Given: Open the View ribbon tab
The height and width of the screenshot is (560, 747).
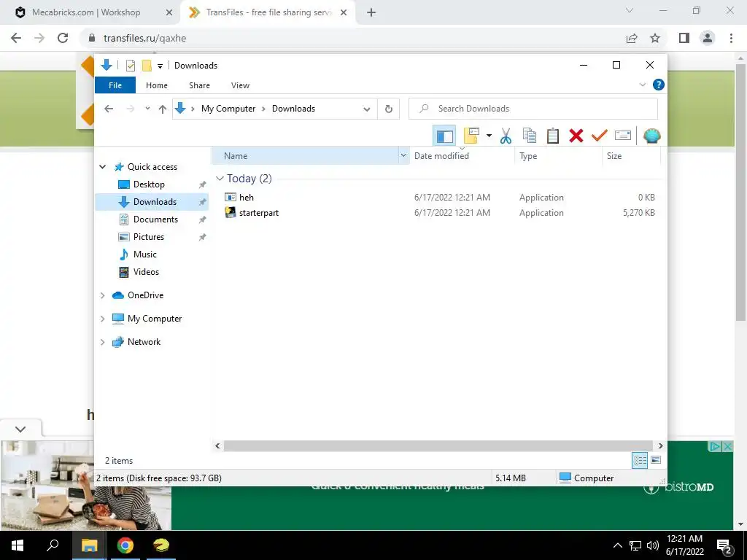Looking at the screenshot, I should pos(240,85).
